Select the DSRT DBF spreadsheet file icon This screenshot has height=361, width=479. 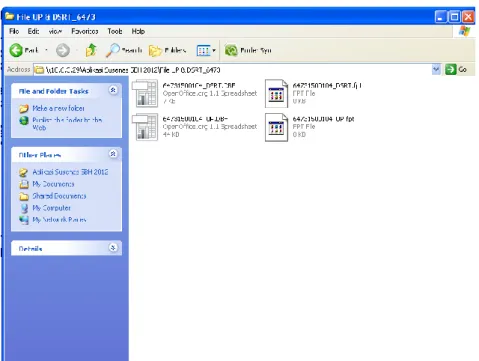point(145,94)
